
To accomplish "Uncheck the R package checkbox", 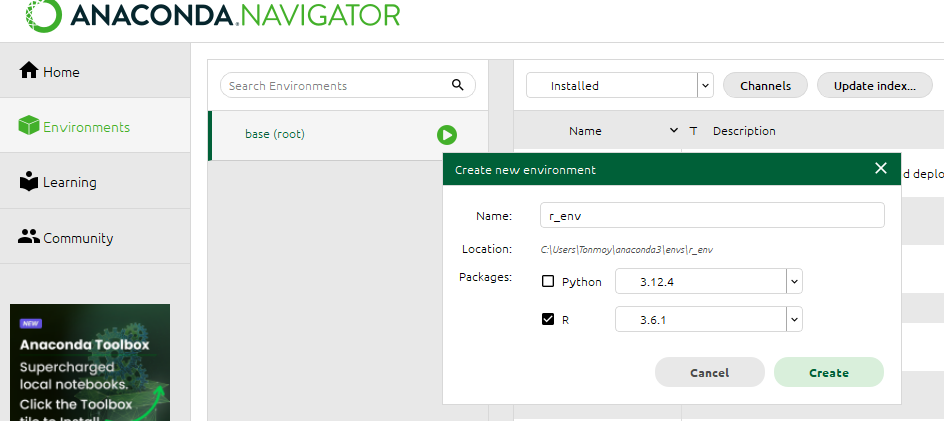I will [548, 320].
